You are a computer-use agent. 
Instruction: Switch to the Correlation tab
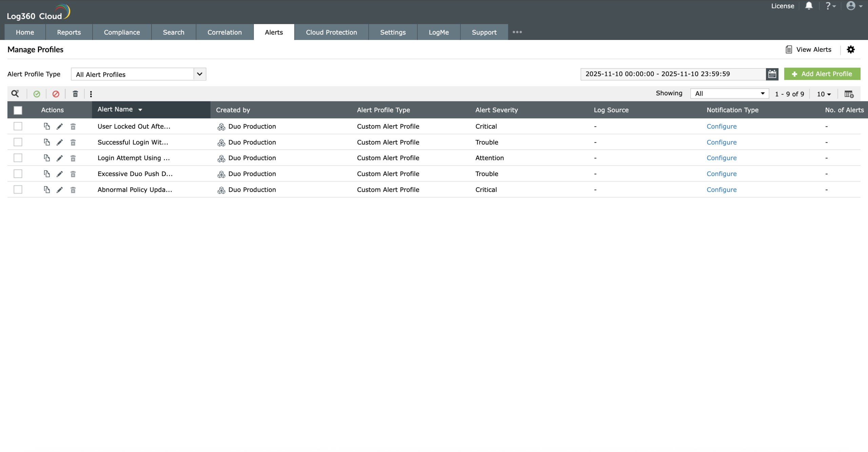tap(224, 32)
